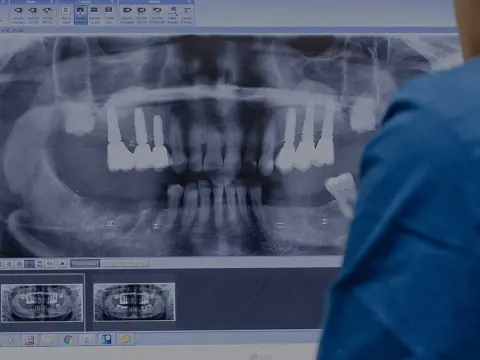The width and height of the screenshot is (480, 360).
Task: Click the first icon in the leftmost ribbon group
Action: pyautogui.click(x=19, y=11)
